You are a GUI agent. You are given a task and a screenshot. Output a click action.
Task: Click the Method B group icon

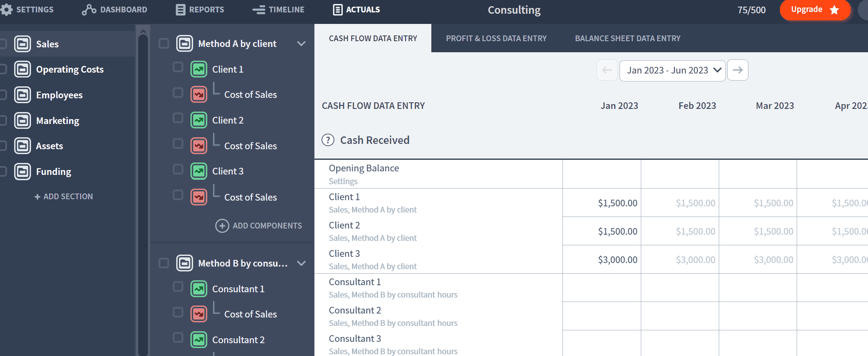coord(185,263)
